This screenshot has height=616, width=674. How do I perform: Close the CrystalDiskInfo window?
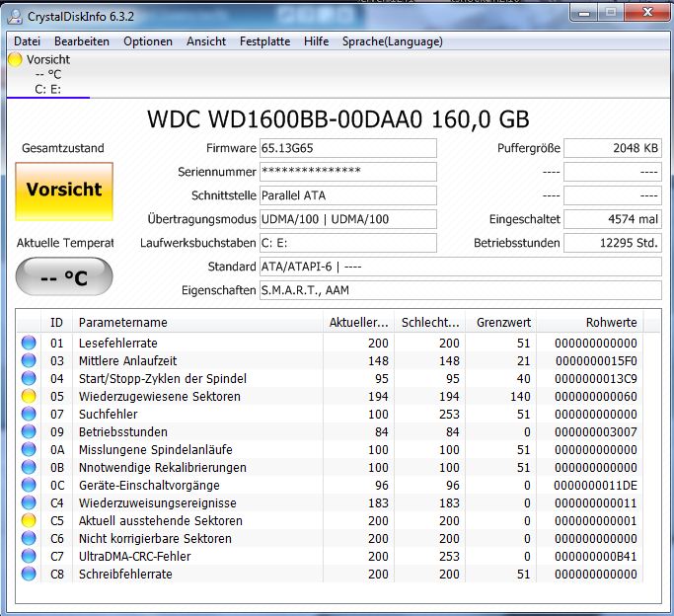[x=647, y=13]
